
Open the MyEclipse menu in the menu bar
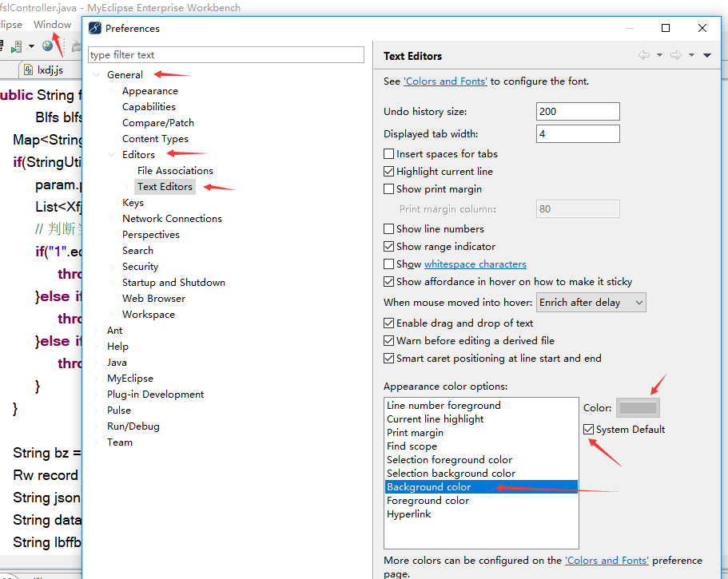coord(10,25)
